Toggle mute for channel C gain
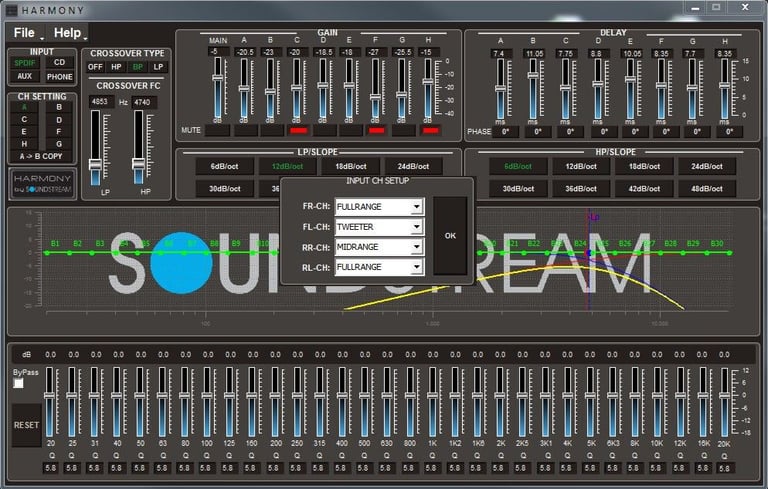 (298, 130)
